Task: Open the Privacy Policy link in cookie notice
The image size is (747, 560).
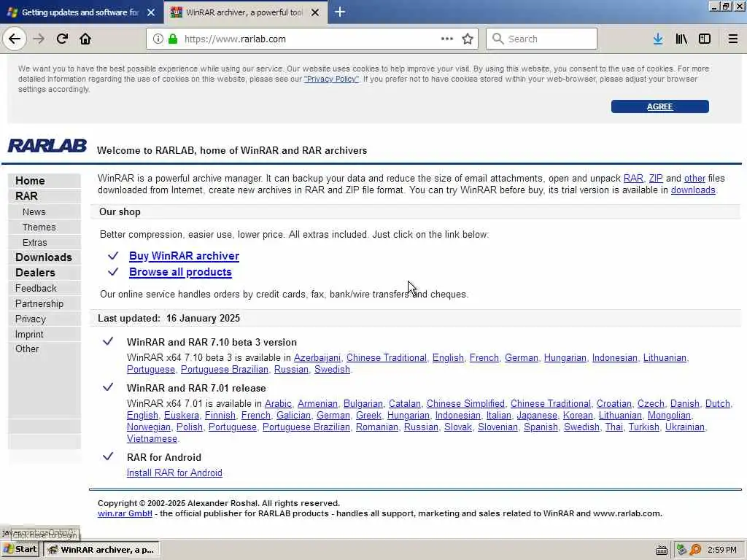Action: [x=331, y=79]
